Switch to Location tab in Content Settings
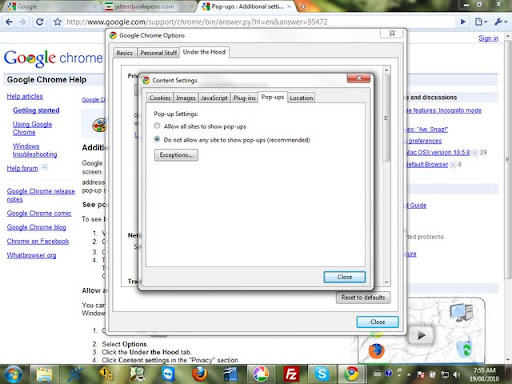 click(x=301, y=98)
